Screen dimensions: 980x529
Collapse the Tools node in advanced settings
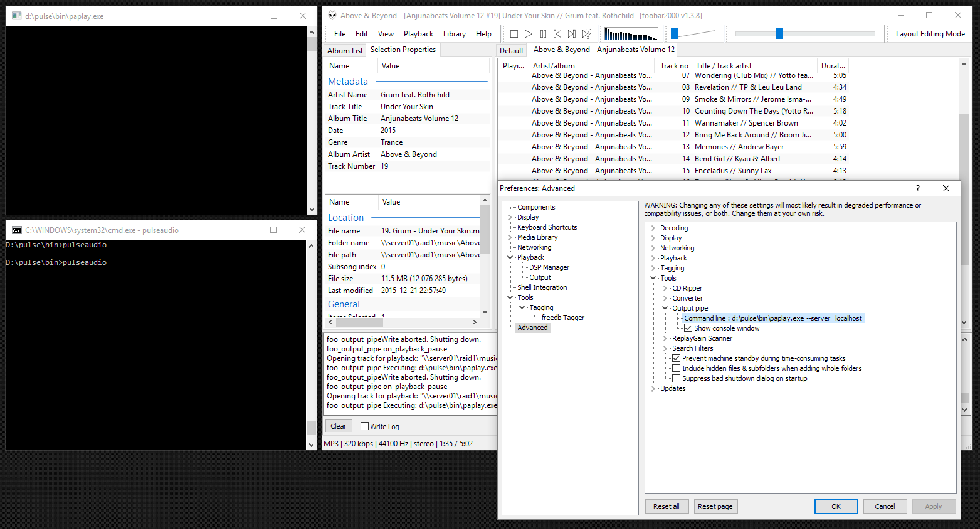click(653, 278)
